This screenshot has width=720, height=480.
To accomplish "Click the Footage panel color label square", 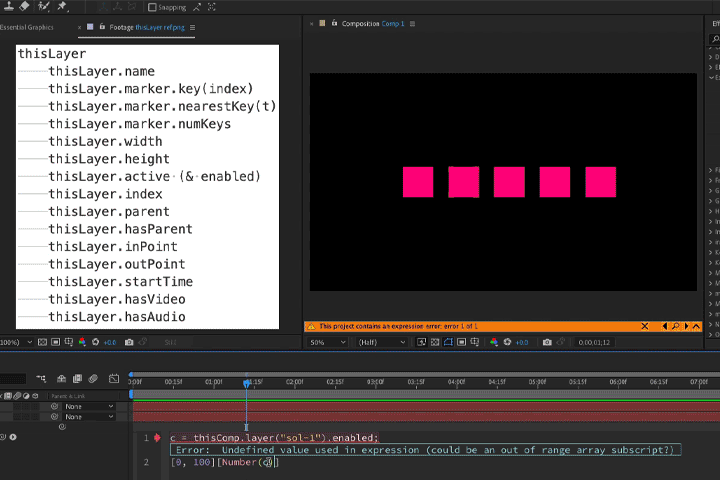I will click(90, 27).
